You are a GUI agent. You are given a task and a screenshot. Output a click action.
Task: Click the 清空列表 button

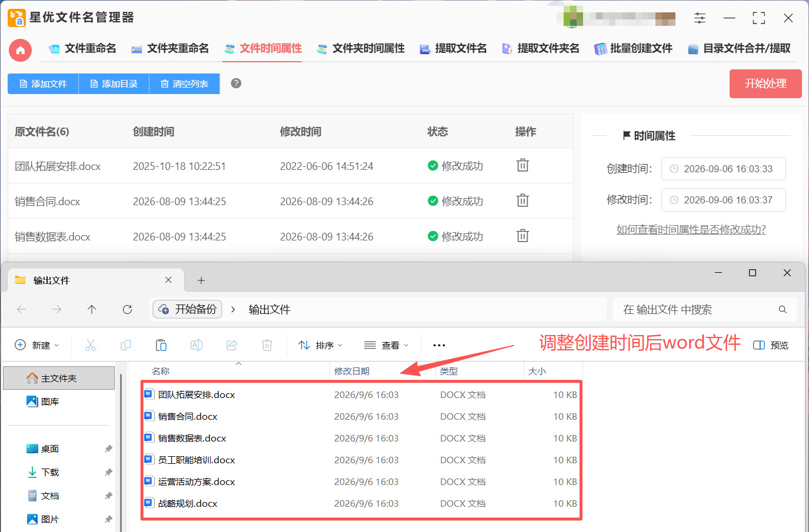click(x=184, y=83)
